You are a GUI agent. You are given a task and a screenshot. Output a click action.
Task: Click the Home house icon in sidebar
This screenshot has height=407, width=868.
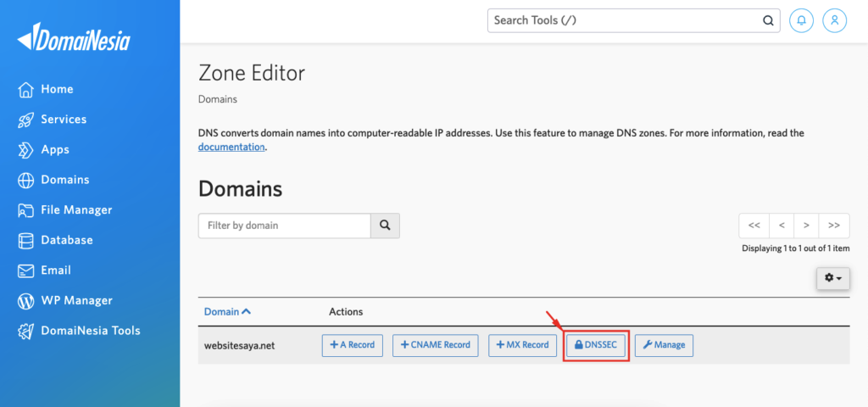pyautogui.click(x=26, y=89)
